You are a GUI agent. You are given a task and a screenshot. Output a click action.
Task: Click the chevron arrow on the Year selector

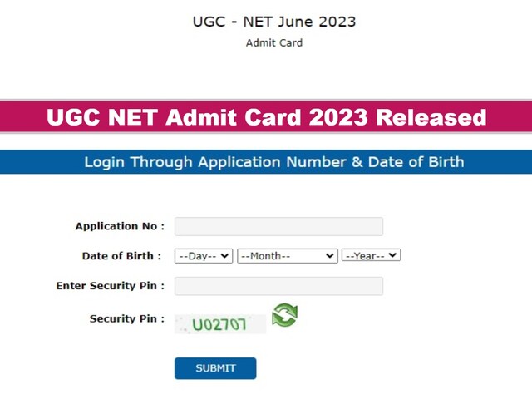pos(393,256)
